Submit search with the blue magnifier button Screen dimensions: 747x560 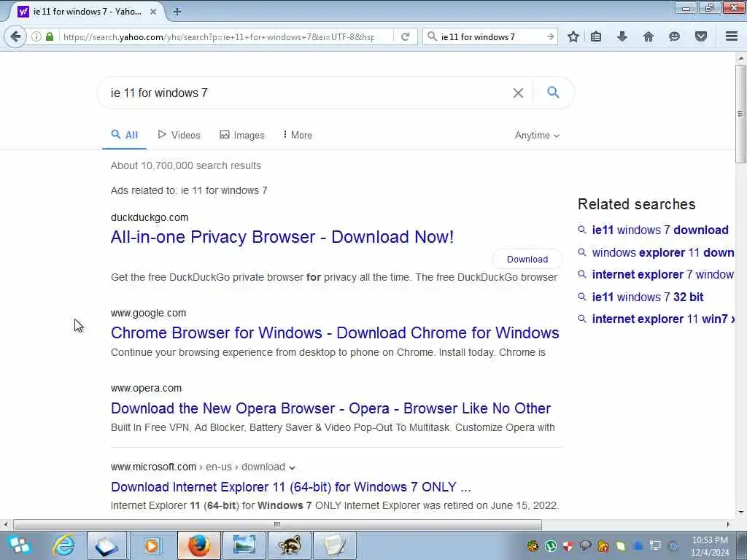coord(553,93)
